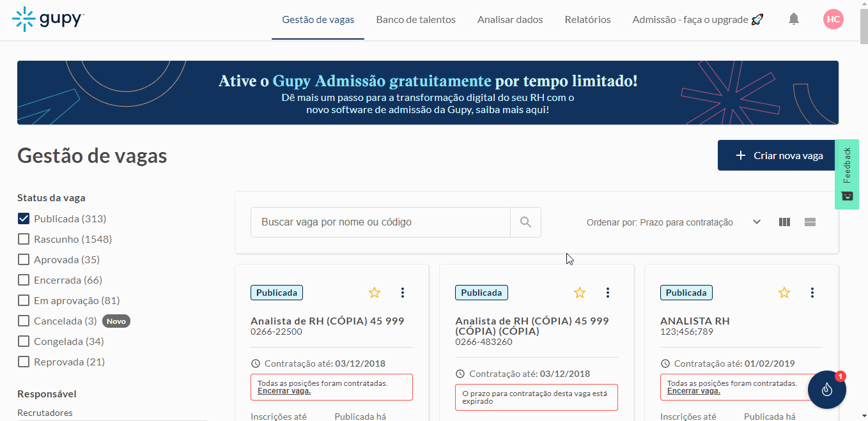Open the Relatórios tab
The image size is (868, 421).
click(587, 20)
